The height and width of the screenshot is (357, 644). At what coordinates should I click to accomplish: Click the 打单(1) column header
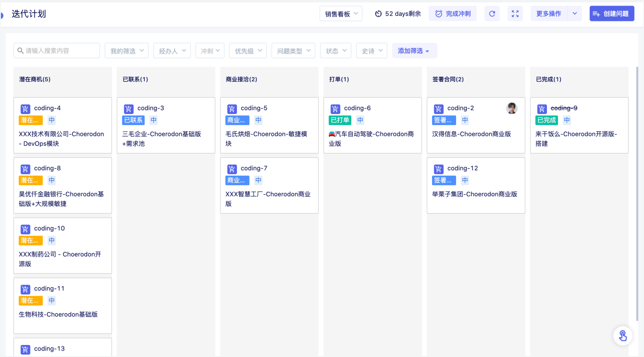coord(339,79)
